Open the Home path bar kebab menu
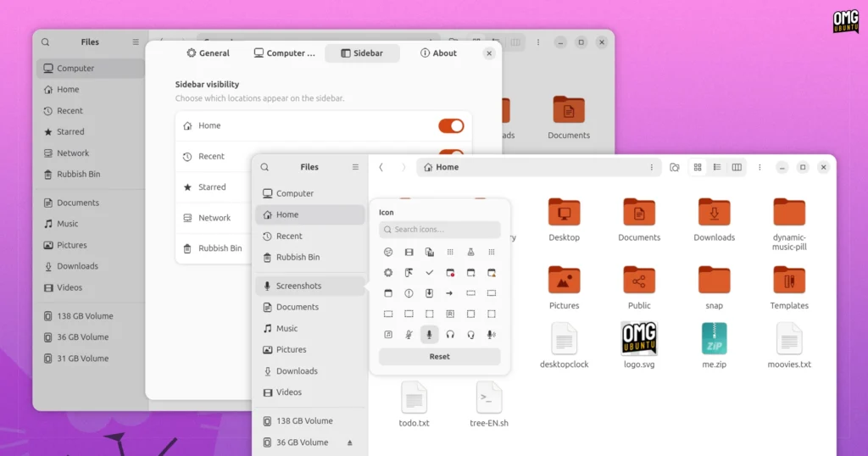 (x=652, y=167)
